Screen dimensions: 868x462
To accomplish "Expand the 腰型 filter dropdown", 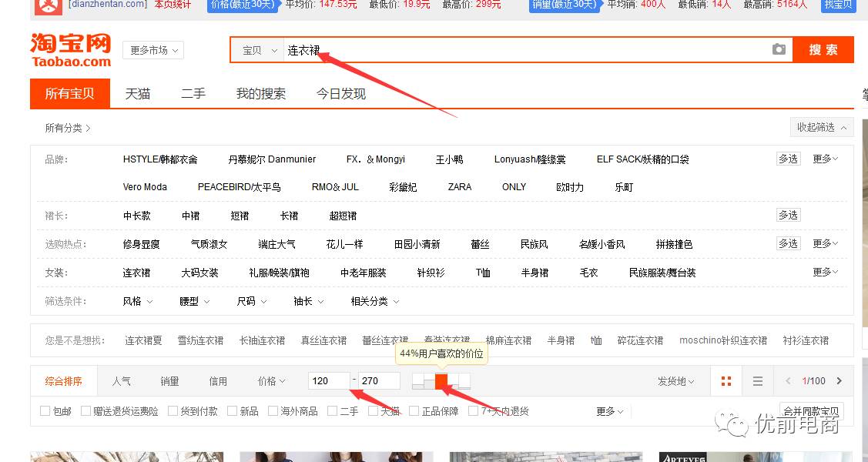I will click(195, 301).
